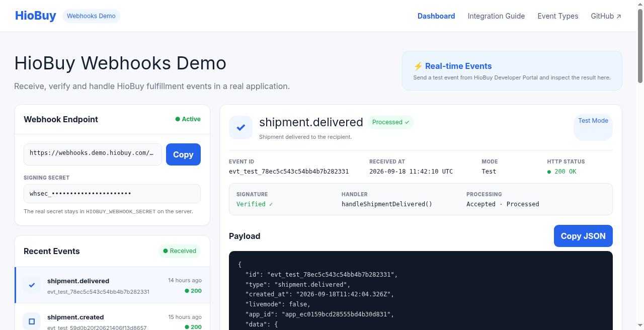Click the Verified signature status
The width and height of the screenshot is (644, 330).
(x=255, y=204)
